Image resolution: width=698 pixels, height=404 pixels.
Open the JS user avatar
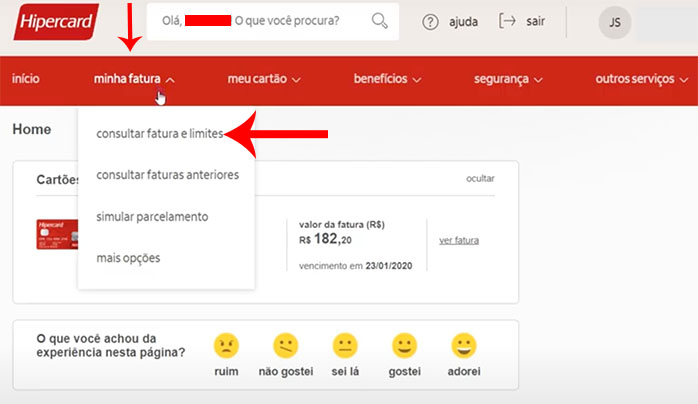pos(615,22)
